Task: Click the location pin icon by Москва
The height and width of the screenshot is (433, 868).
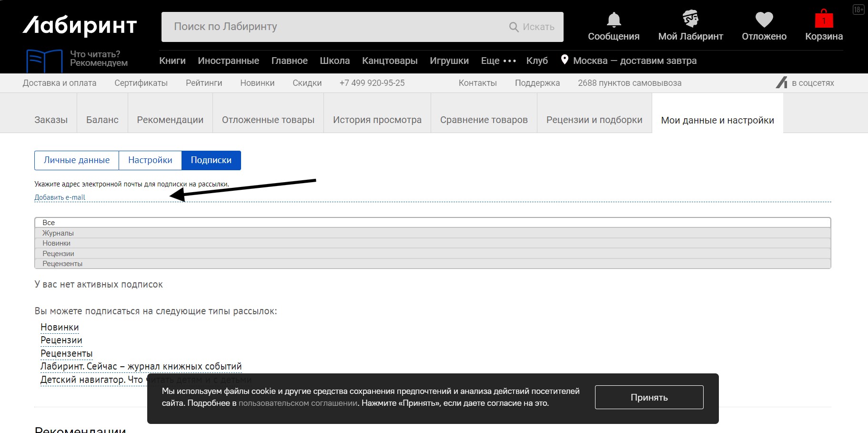Action: coord(565,60)
